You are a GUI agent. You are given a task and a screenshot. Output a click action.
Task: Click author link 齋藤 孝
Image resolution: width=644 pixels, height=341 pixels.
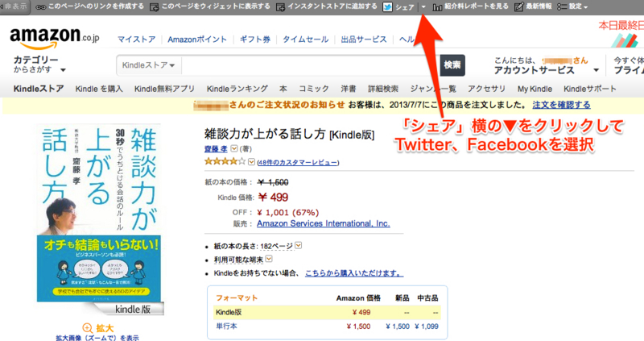[216, 148]
